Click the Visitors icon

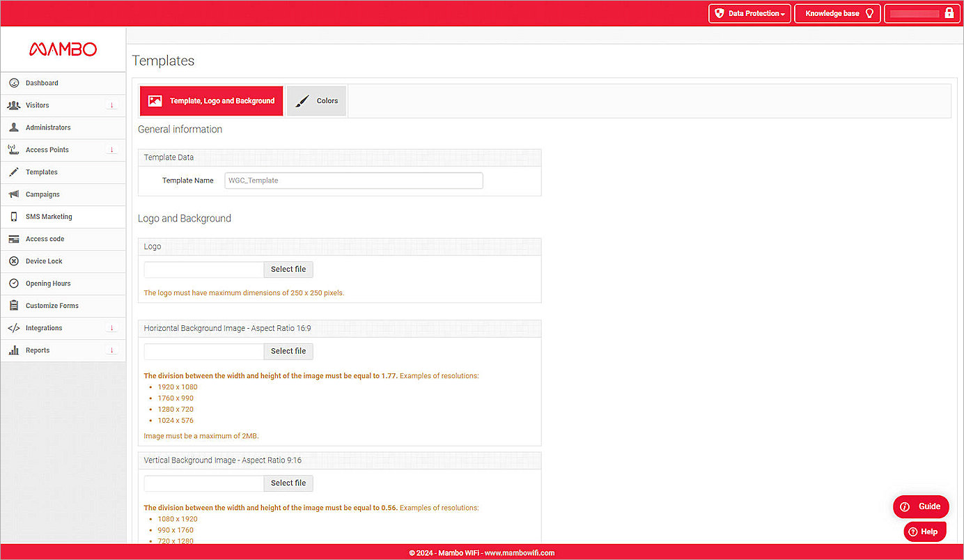15,105
